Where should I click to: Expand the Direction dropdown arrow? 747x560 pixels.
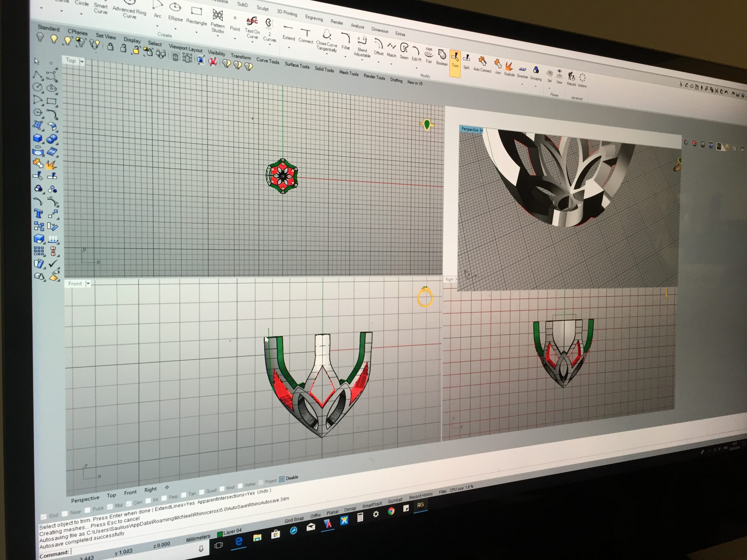tap(522, 84)
